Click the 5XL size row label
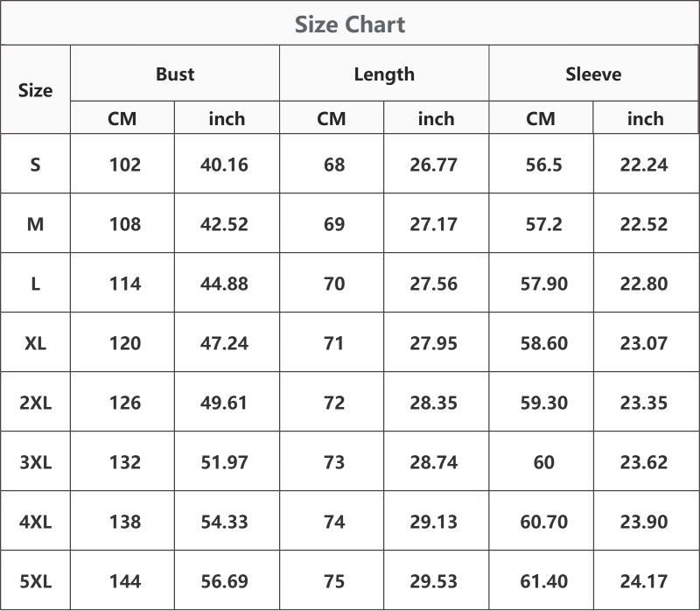700x611 pixels. [35, 581]
